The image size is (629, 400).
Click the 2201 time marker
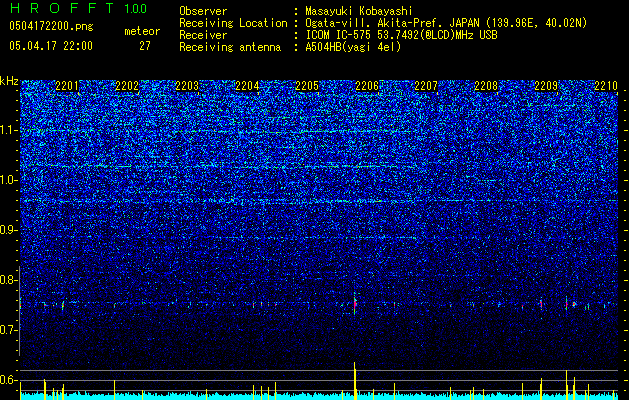(67, 86)
